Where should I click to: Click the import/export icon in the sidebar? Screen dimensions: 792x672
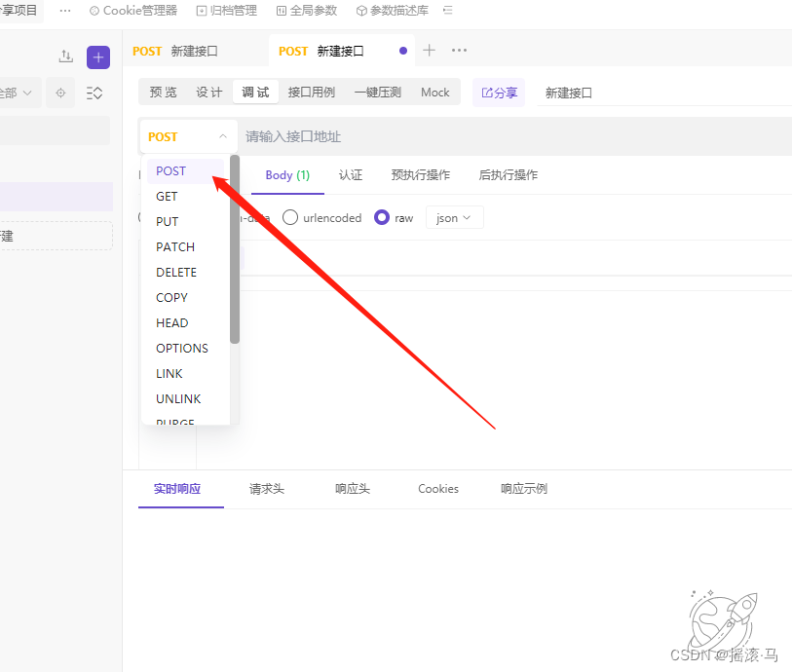64,56
